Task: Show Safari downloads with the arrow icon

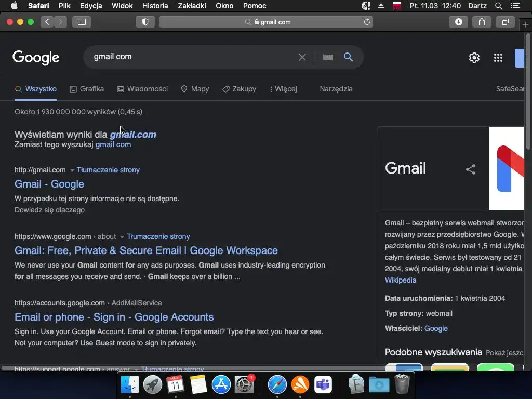Action: coord(458,22)
